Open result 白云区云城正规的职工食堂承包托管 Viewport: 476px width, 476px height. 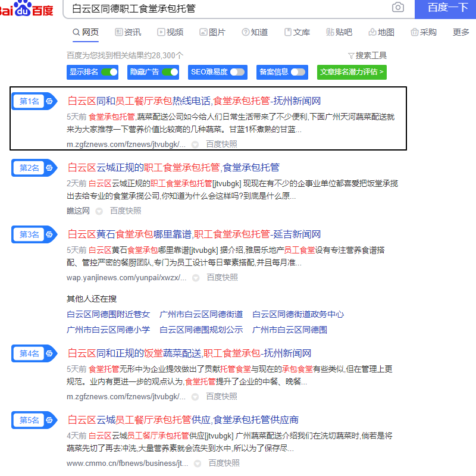(173, 167)
